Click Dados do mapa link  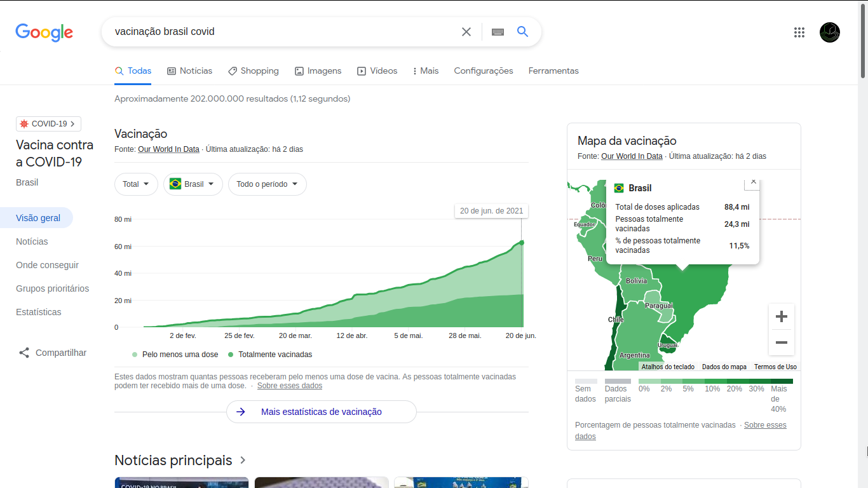tap(724, 367)
